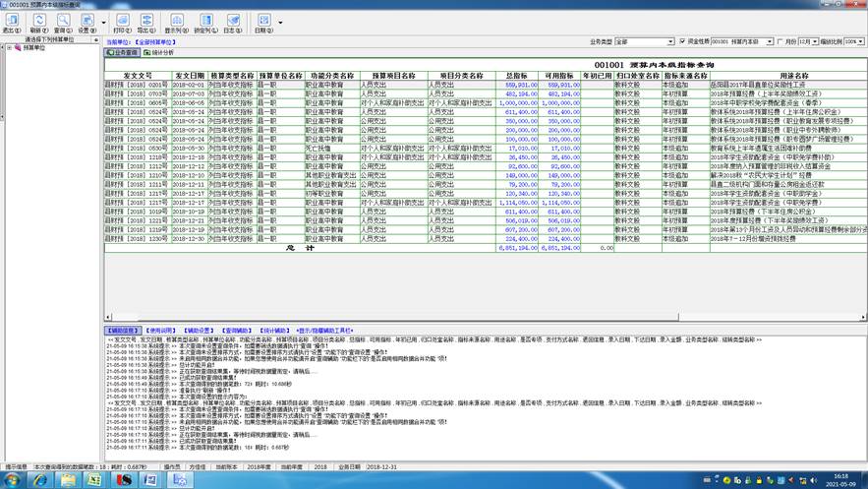868x489 pixels.
Task: Open the dropdown arrow next to 日期
Action: pos(280,23)
